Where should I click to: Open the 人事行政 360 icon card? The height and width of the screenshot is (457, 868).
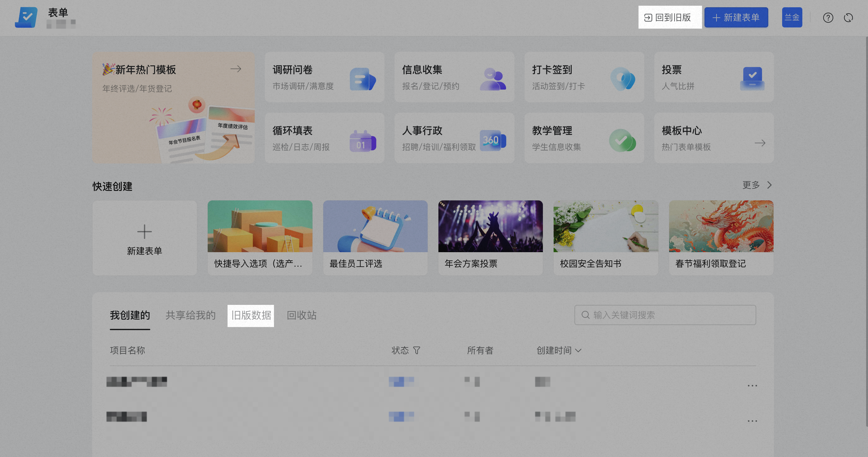454,138
